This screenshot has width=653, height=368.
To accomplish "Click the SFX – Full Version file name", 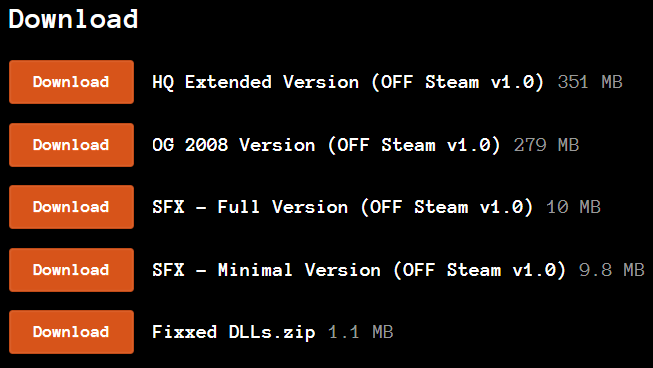I will pyautogui.click(x=342, y=207).
